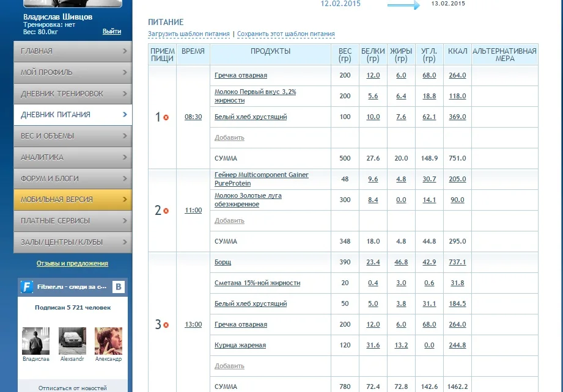
Task: Click gainer kcal value 205.0
Action: [x=457, y=179]
